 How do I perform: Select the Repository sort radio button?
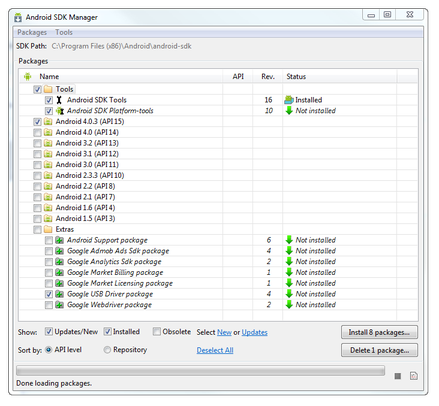pos(107,350)
